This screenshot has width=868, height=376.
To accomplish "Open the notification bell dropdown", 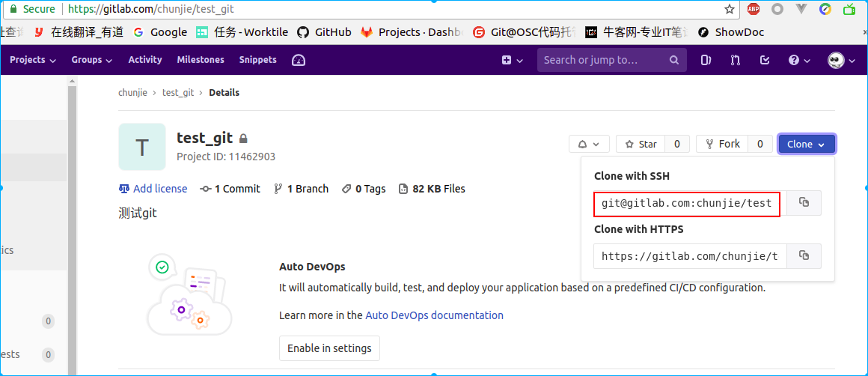I will coord(589,144).
